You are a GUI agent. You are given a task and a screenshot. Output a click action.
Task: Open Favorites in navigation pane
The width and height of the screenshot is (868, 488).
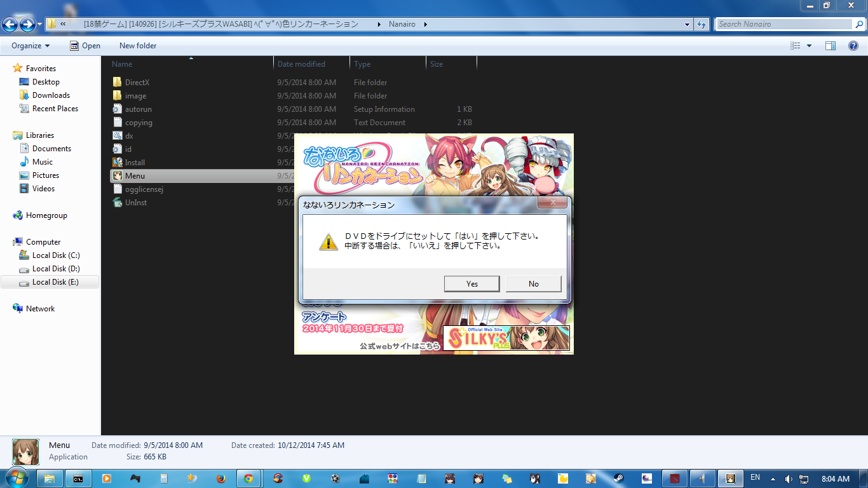pyautogui.click(x=41, y=69)
